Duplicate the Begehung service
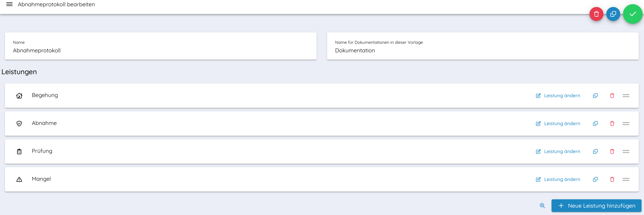 [595, 96]
